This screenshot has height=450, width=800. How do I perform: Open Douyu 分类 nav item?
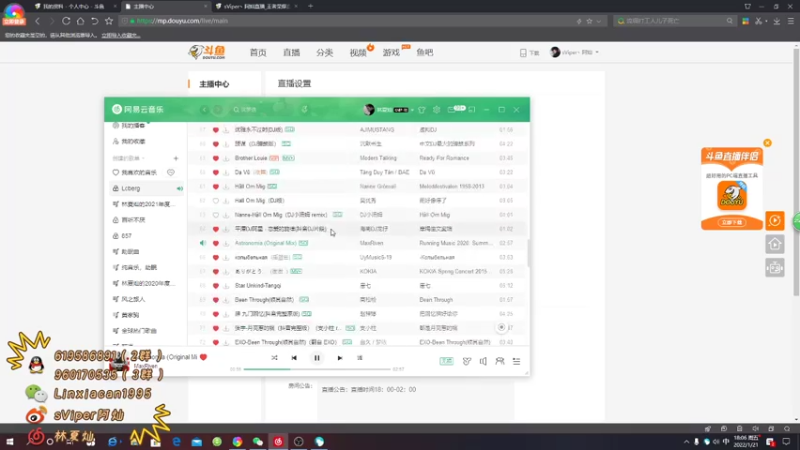click(324, 53)
